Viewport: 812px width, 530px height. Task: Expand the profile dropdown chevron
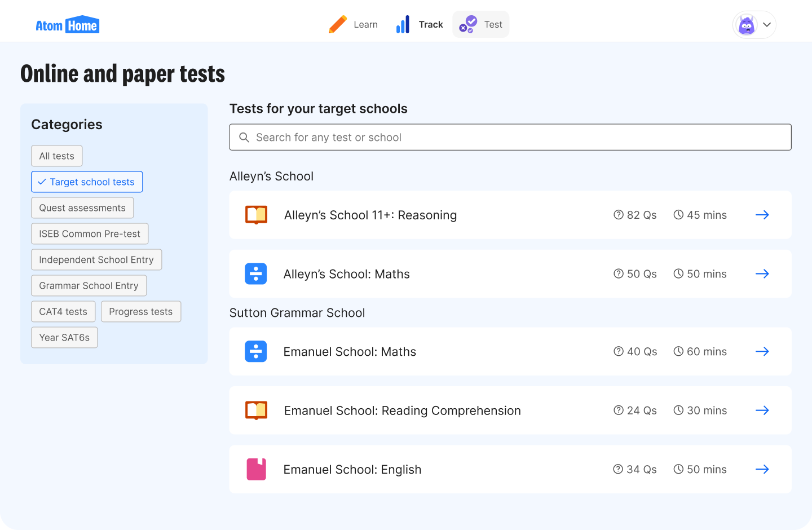tap(767, 25)
